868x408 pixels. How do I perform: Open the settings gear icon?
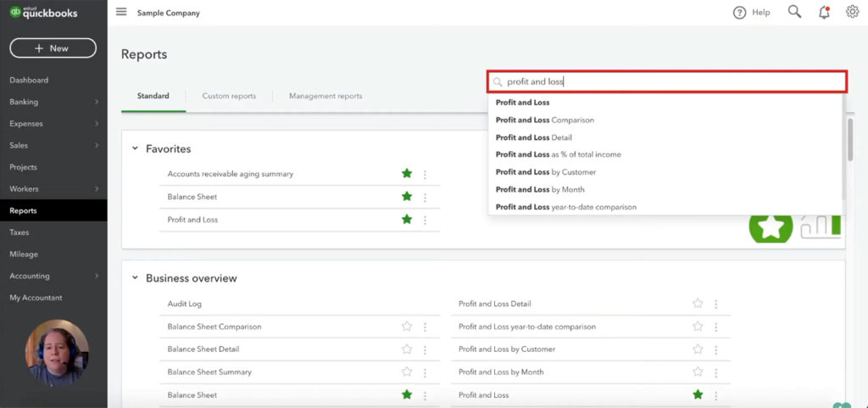click(853, 12)
